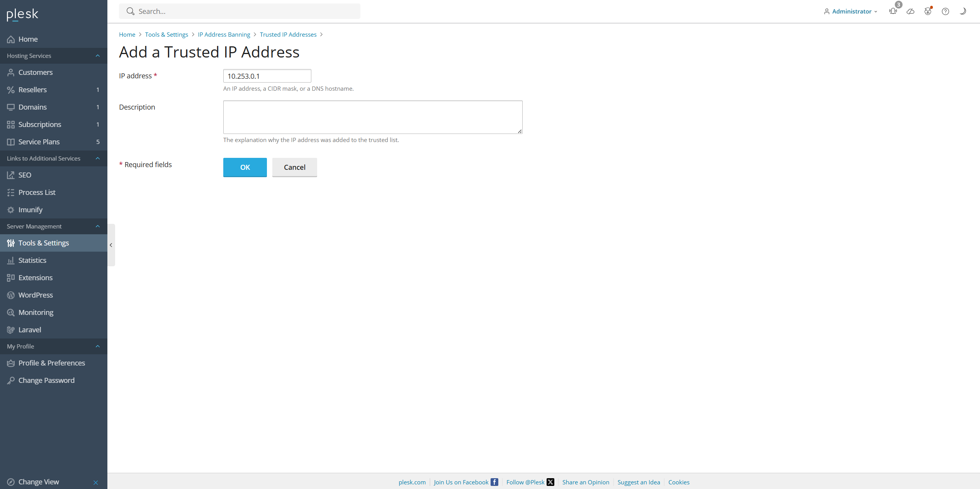Open notifications bell icon

(893, 11)
